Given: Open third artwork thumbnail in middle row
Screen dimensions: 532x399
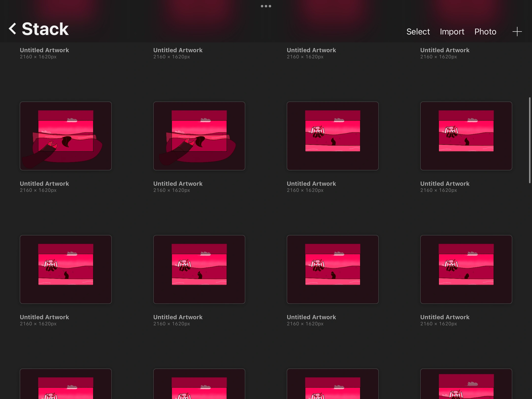Looking at the screenshot, I should click(333, 136).
